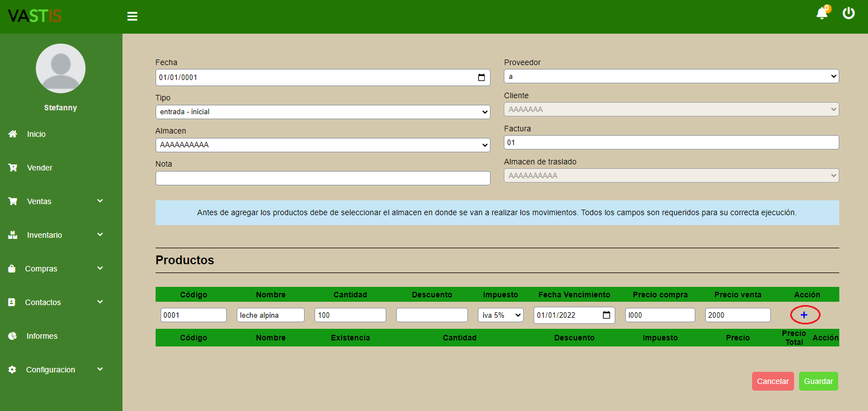Click the Factura input field

click(672, 142)
